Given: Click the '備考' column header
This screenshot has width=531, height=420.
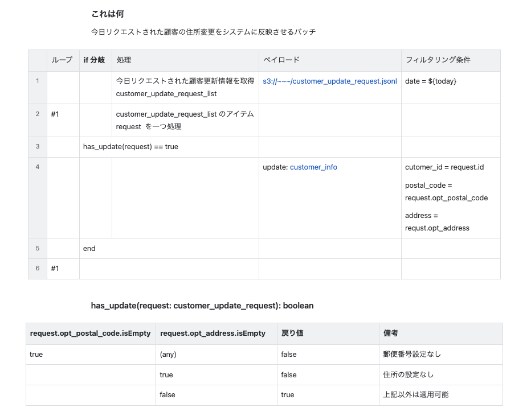Looking at the screenshot, I should click(441, 333).
